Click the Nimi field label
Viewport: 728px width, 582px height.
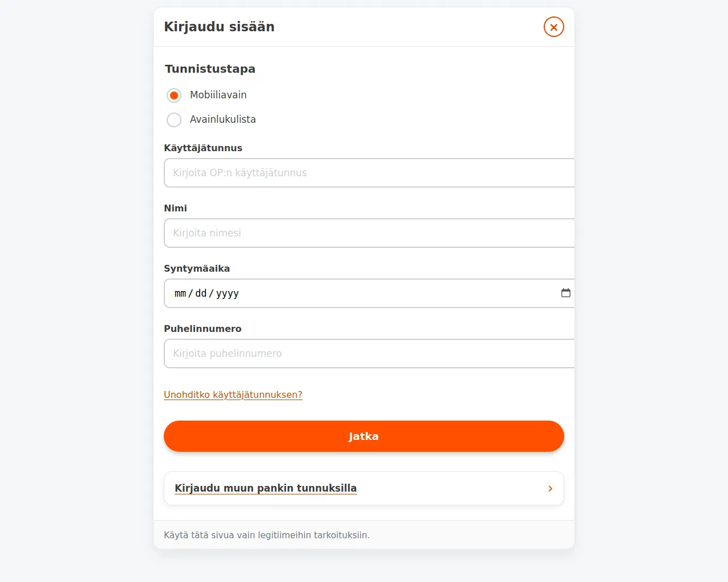coord(175,208)
